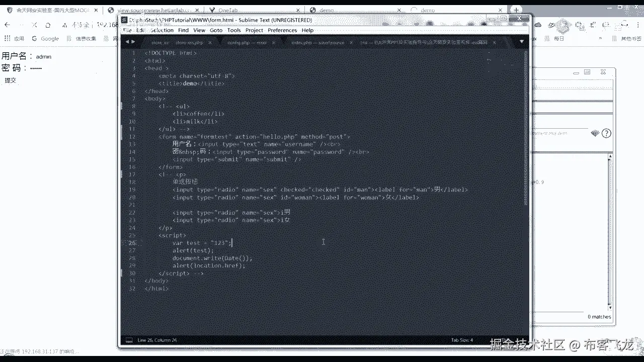
Task: Open the 应用 apps bookmark shortcut
Action: [x=14, y=38]
